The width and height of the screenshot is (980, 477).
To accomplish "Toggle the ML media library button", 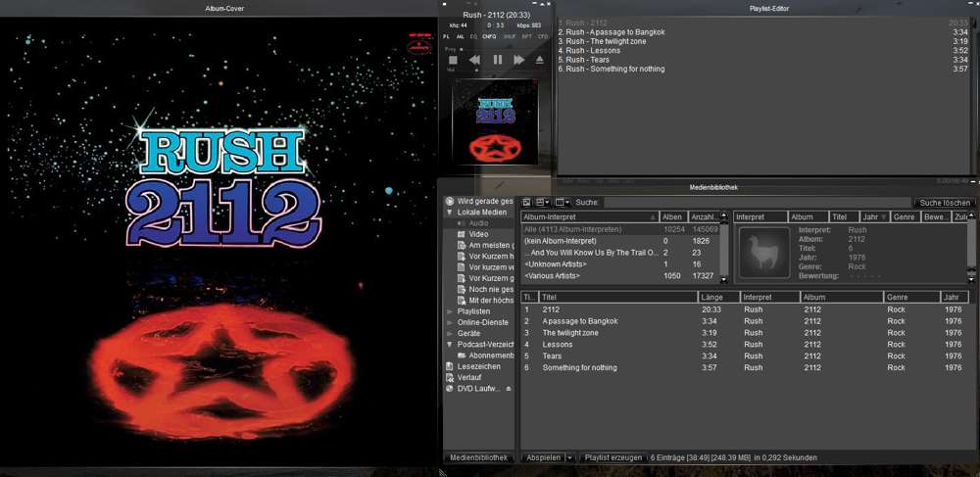I will click(461, 34).
